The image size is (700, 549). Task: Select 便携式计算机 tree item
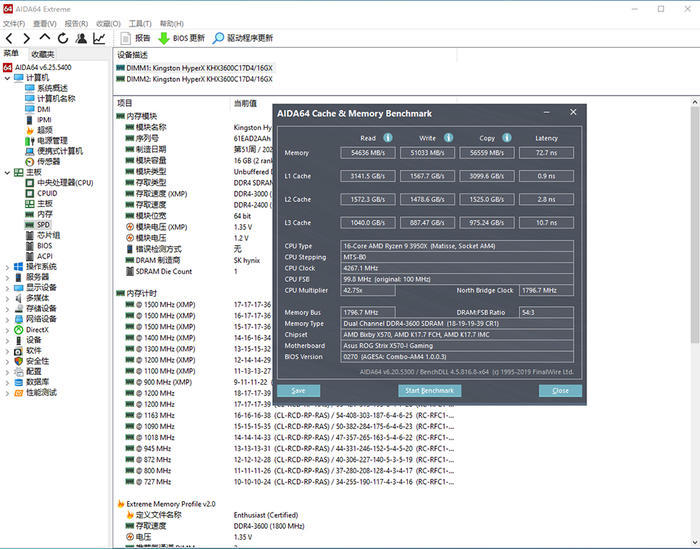tap(60, 151)
